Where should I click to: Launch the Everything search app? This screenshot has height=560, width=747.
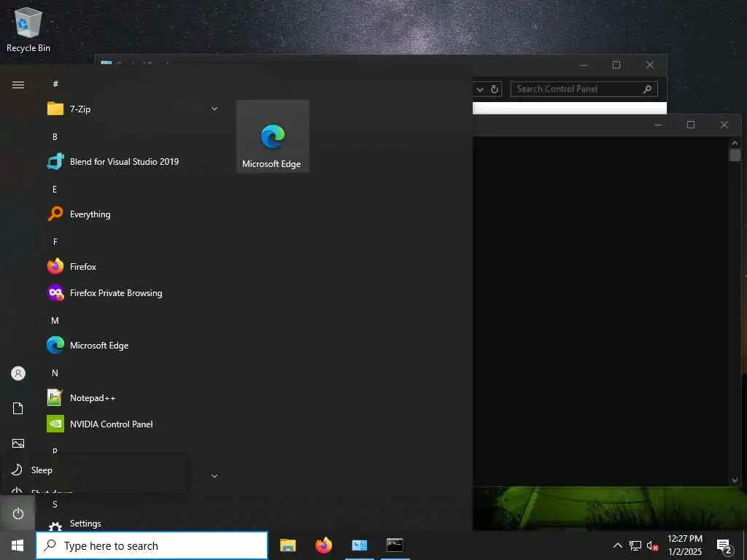click(x=133, y=214)
